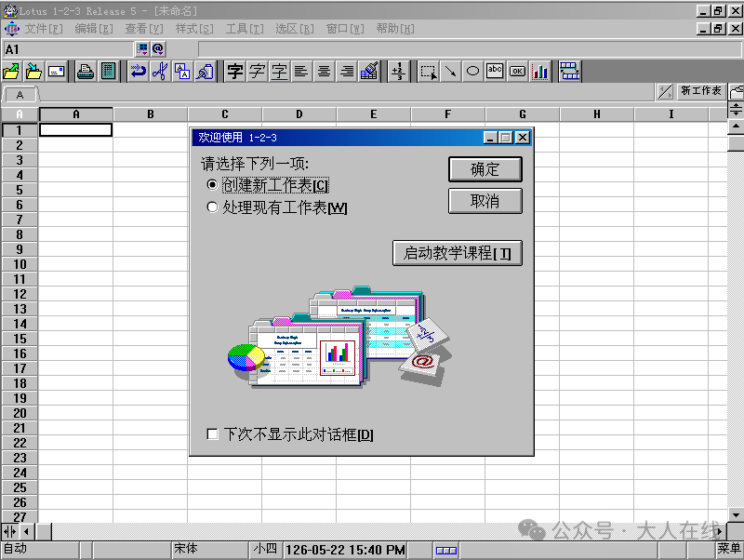Click the 确定 button in the welcome dialog

pos(485,169)
